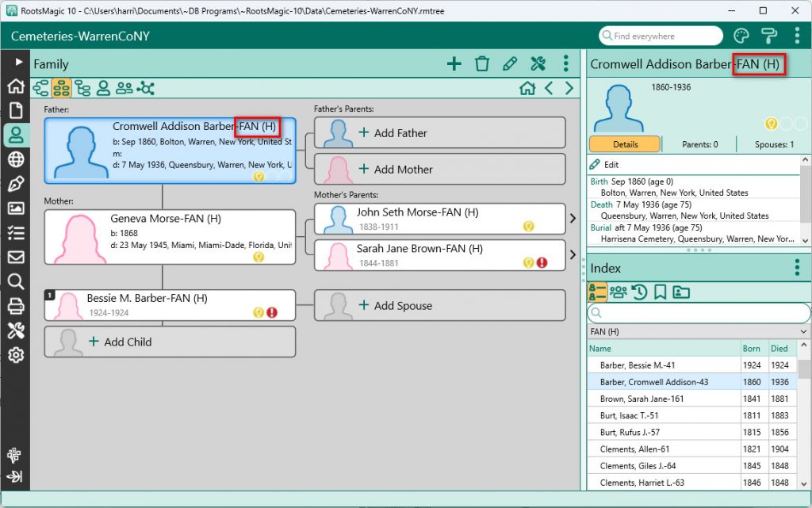Open the Tools icon in sidebar

(16, 330)
